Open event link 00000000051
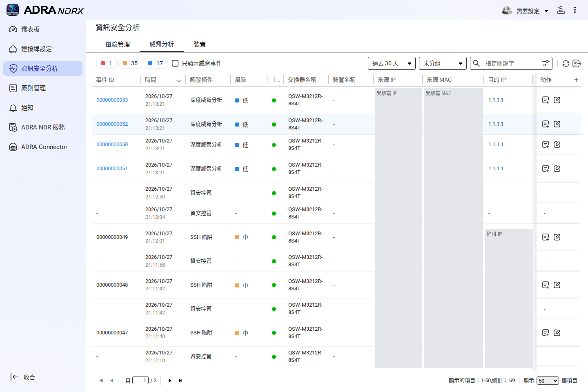 click(112, 169)
